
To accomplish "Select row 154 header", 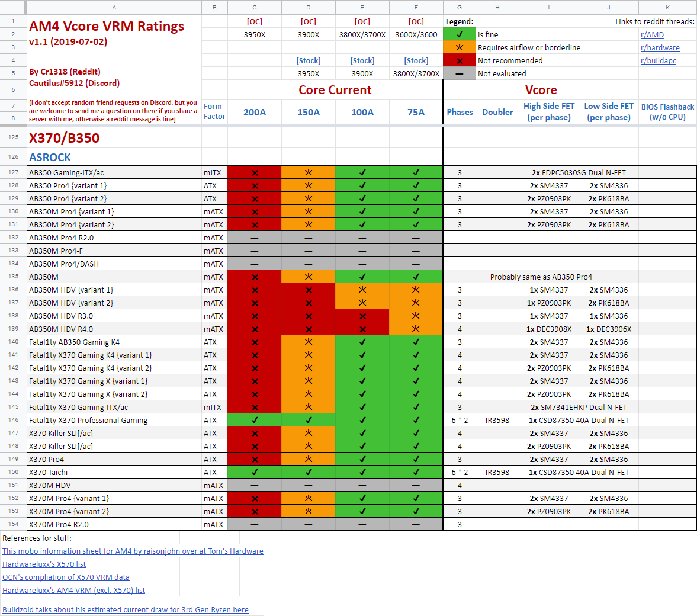I will 14,524.
